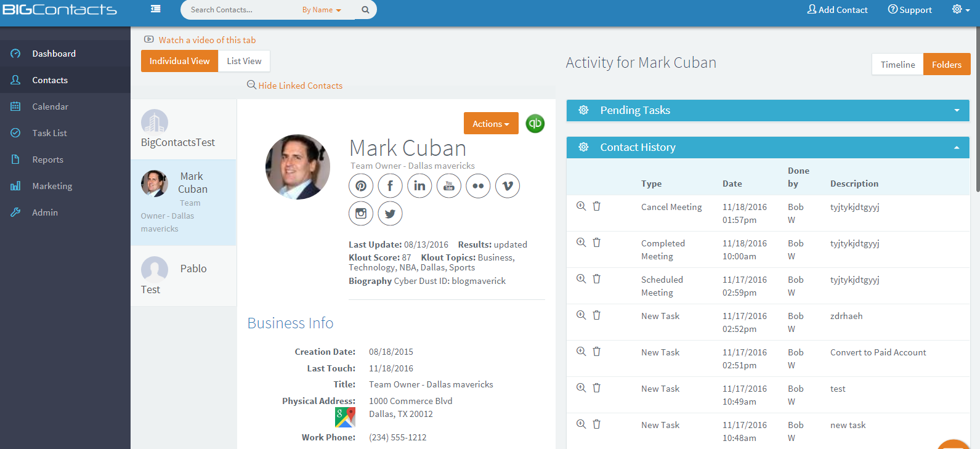The height and width of the screenshot is (449, 980).
Task: Delete the Scheduled Meeting history entry
Action: click(596, 279)
